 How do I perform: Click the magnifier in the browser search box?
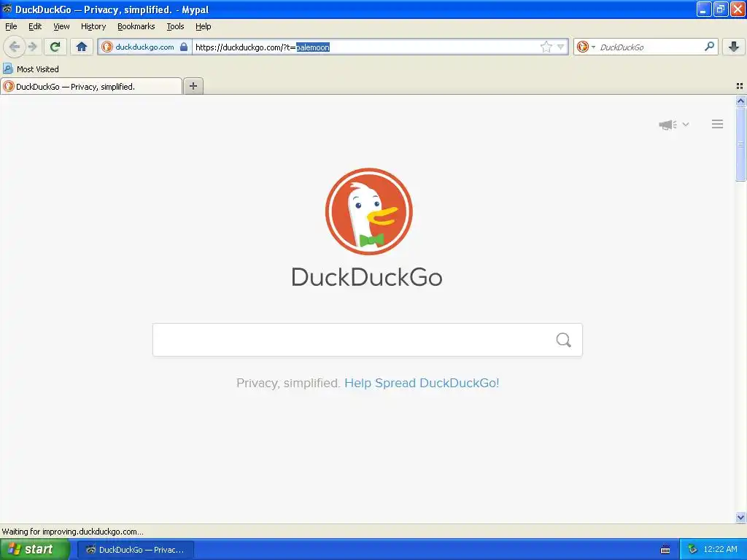709,47
